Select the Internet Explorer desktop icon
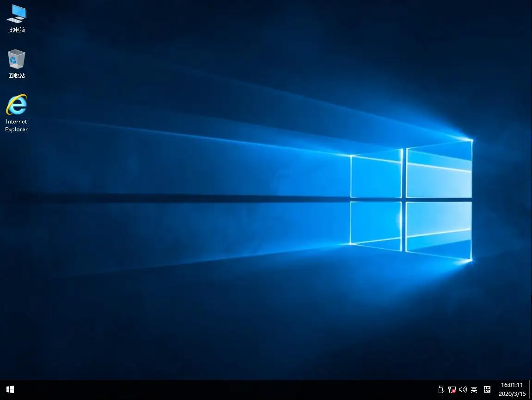 [x=16, y=113]
